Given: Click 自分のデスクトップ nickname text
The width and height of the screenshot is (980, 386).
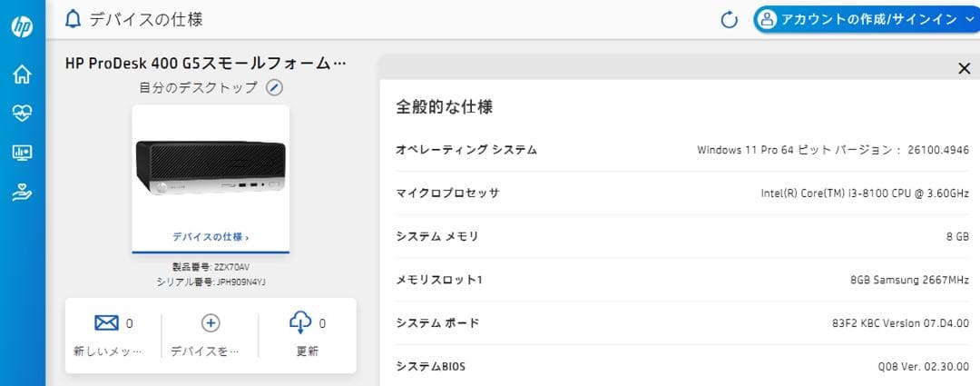Looking at the screenshot, I should pos(198,87).
